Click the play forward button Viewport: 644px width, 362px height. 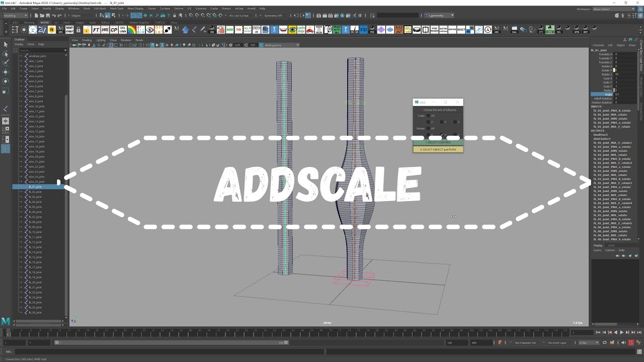click(621, 332)
